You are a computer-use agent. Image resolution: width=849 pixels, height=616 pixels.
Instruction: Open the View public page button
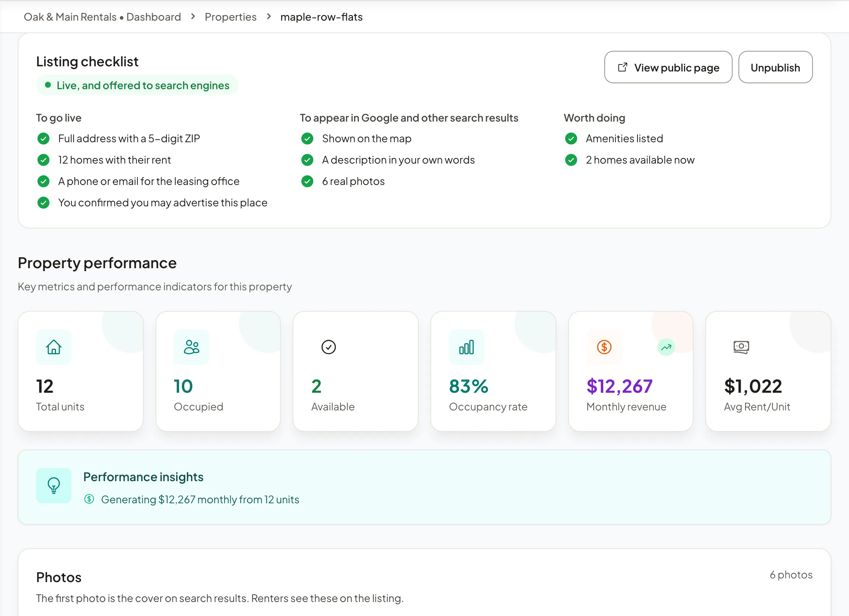pyautogui.click(x=668, y=67)
